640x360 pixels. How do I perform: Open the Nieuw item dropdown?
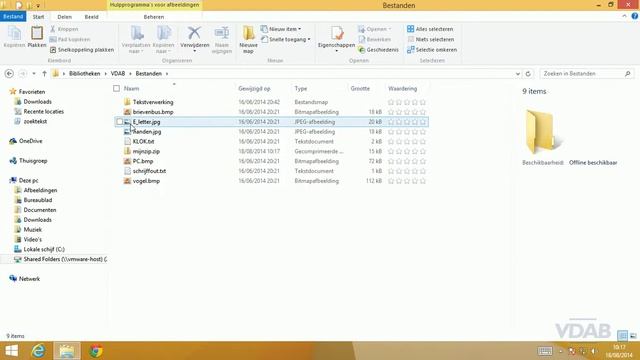(281, 29)
